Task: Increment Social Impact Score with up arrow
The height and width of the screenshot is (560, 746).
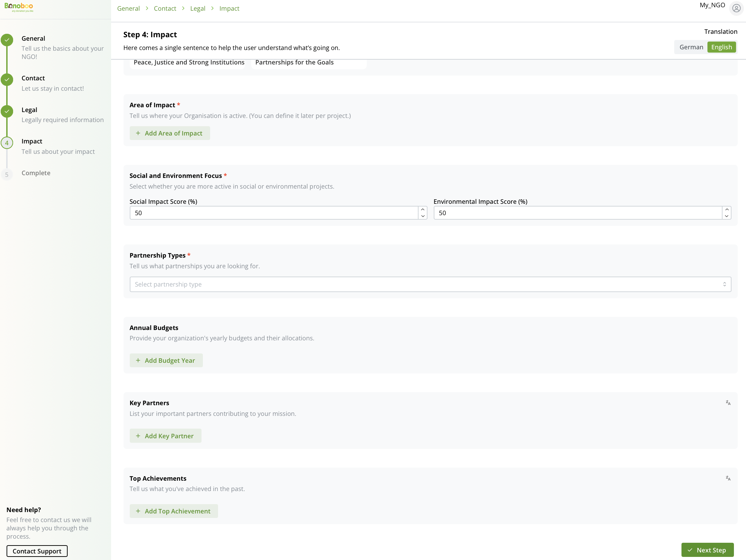Action: [x=423, y=210]
